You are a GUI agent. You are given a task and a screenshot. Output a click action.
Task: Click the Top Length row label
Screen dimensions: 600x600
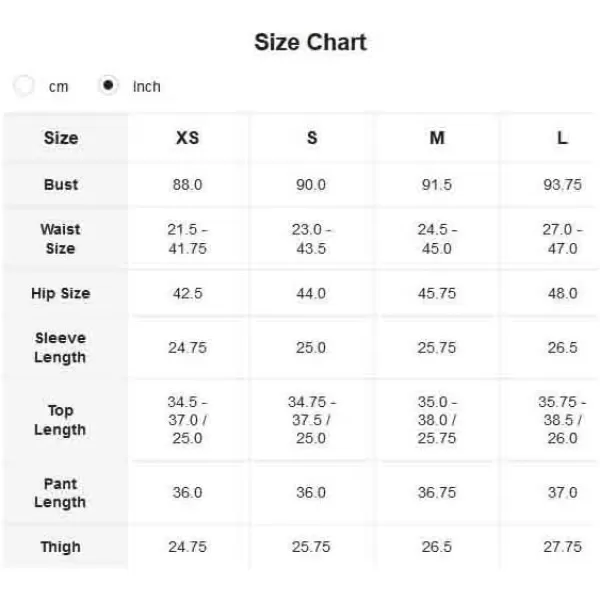pos(60,420)
